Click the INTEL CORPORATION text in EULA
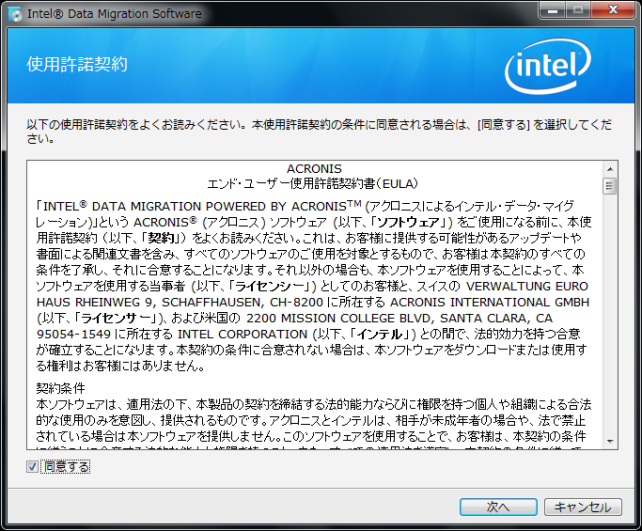The image size is (642, 531). tap(242, 334)
